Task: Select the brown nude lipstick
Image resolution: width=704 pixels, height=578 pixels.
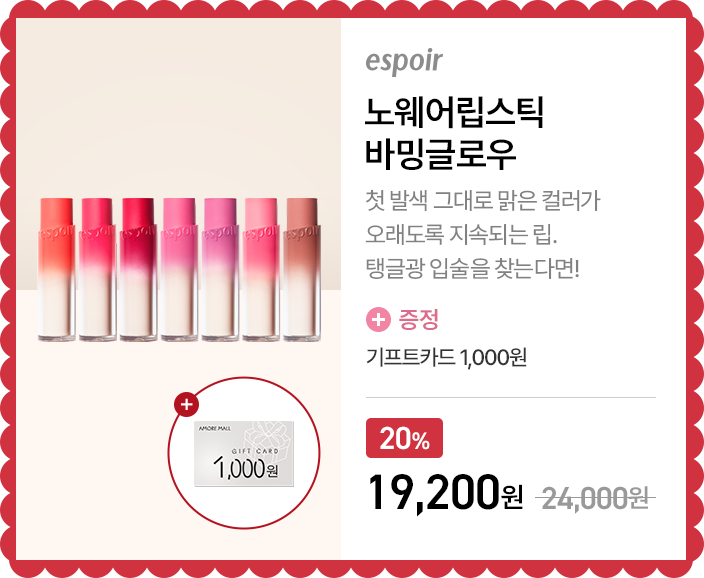Action: [x=302, y=269]
